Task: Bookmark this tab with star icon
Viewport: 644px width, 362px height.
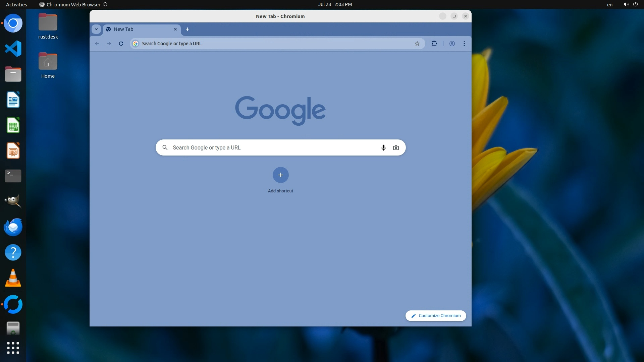Action: point(417,44)
